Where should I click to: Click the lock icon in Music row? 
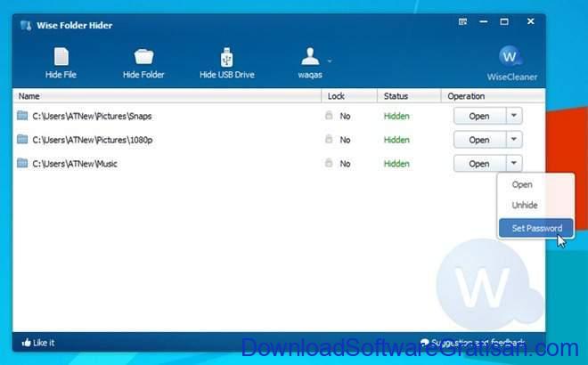[329, 163]
